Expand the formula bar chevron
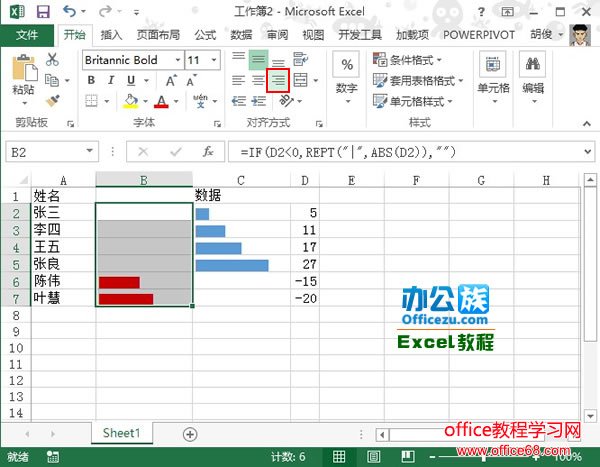Viewport: 600px width, 467px height. tap(588, 152)
